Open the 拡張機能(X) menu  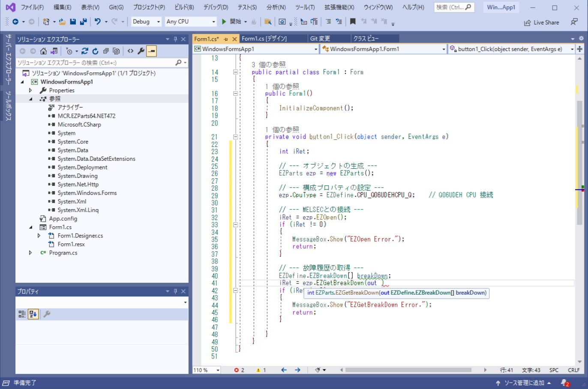click(x=339, y=7)
